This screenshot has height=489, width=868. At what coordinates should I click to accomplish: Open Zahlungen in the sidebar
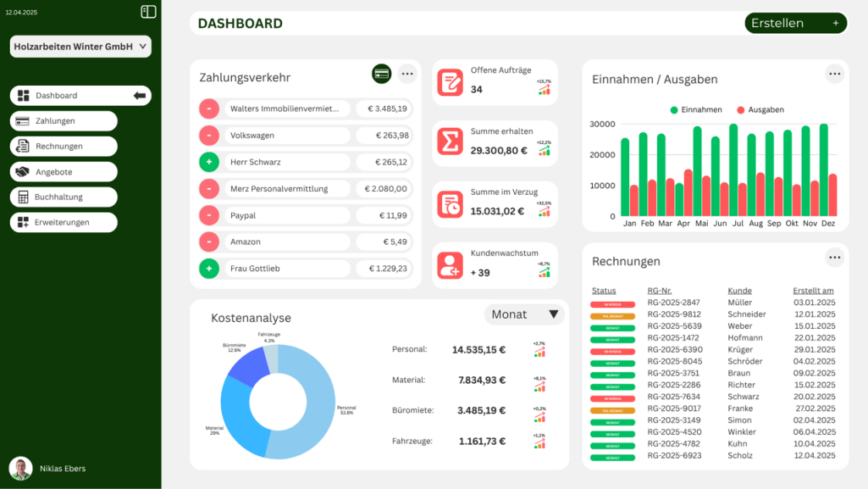[64, 121]
